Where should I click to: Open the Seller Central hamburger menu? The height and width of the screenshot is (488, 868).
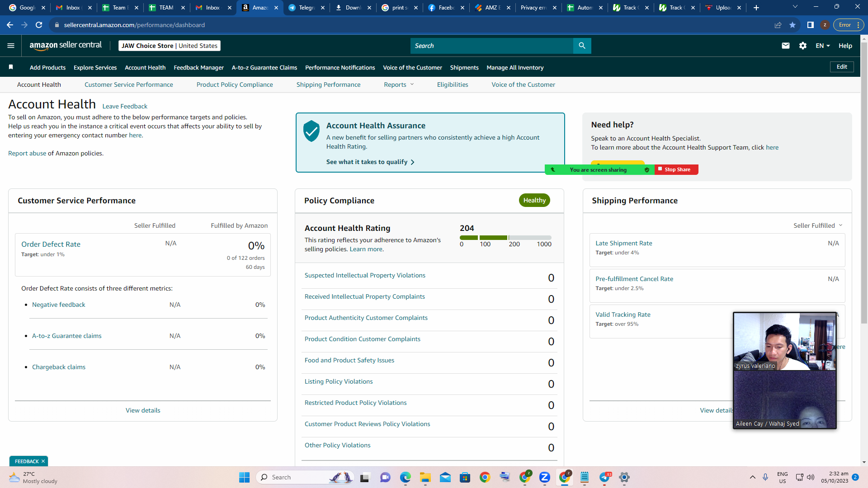pos(11,46)
